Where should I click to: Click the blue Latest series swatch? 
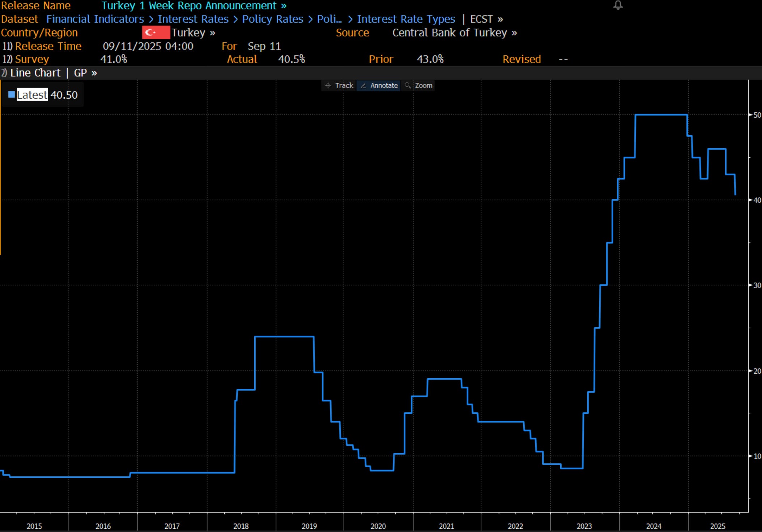pos(12,95)
